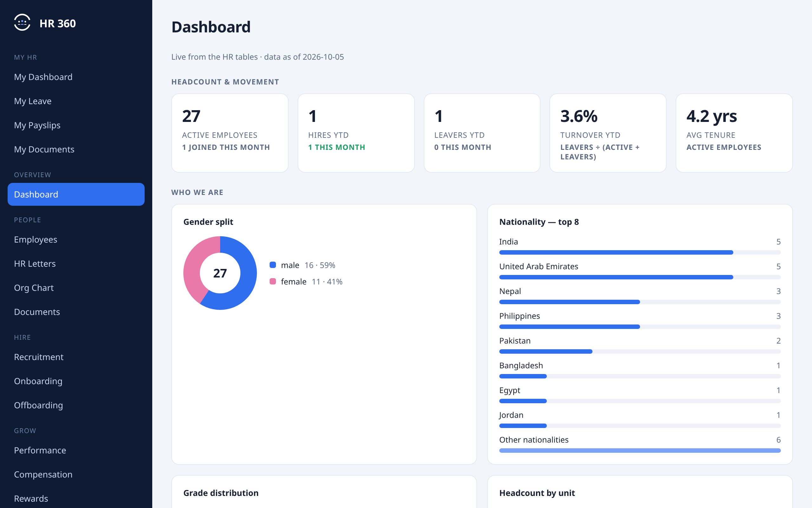
Task: Click the Pakistan nationality bar
Action: pyautogui.click(x=639, y=351)
